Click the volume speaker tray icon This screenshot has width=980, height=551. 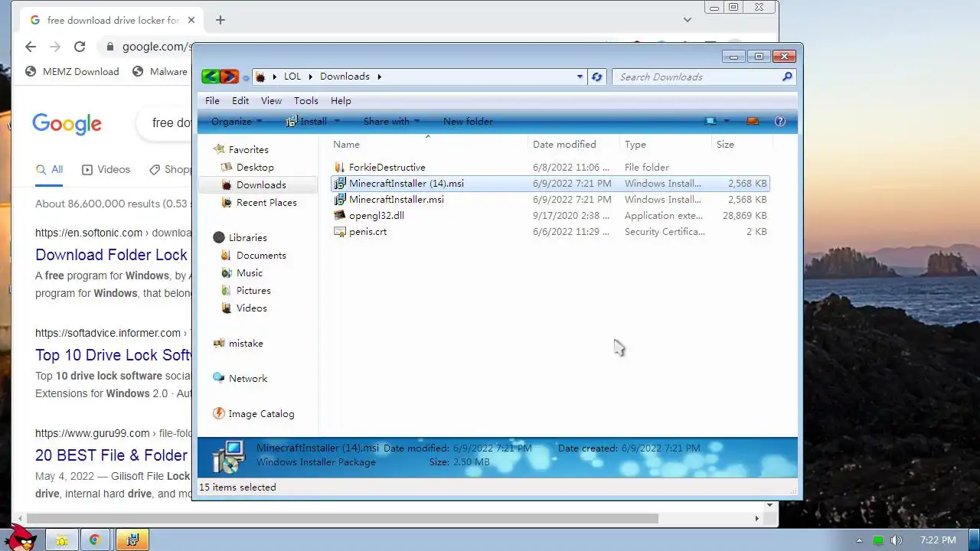click(897, 540)
